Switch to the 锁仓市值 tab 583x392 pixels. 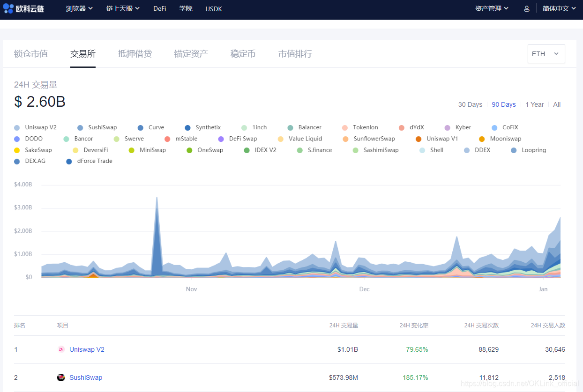point(31,54)
